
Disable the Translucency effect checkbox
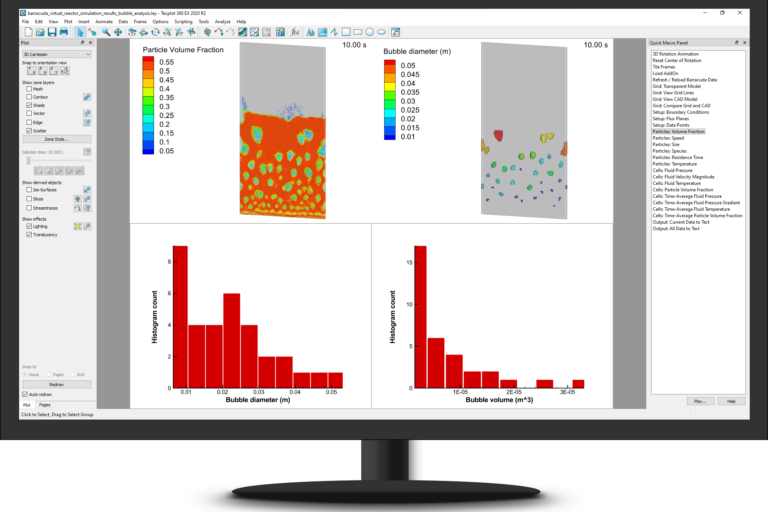28,234
